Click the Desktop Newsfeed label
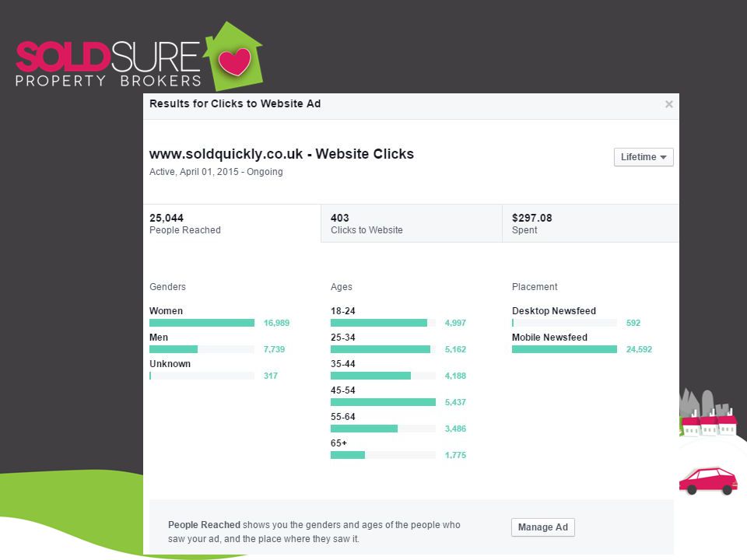Image resolution: width=747 pixels, height=560 pixels. click(554, 310)
